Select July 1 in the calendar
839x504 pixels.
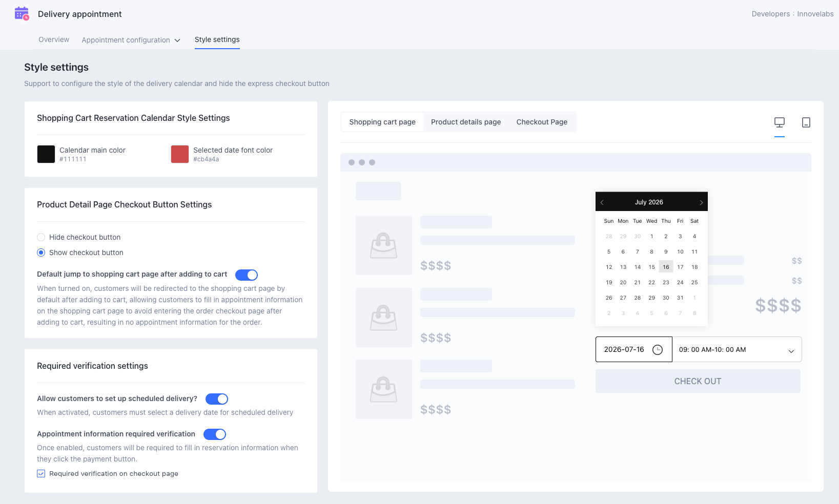pyautogui.click(x=651, y=236)
